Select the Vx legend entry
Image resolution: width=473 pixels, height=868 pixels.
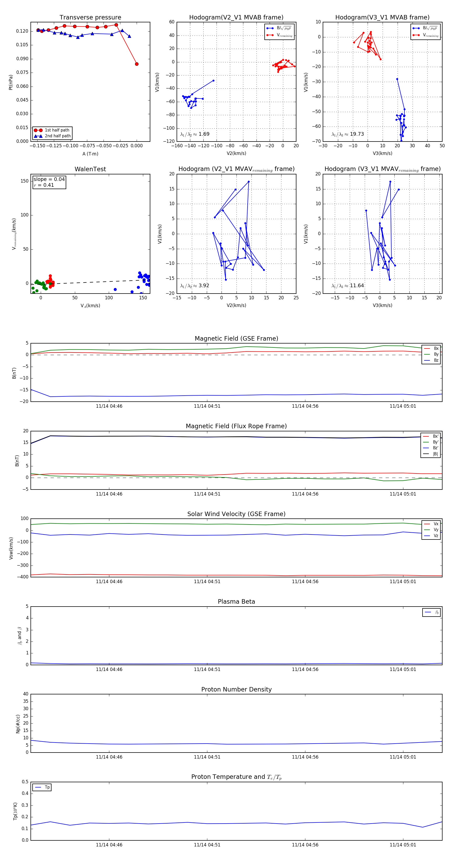(x=431, y=524)
